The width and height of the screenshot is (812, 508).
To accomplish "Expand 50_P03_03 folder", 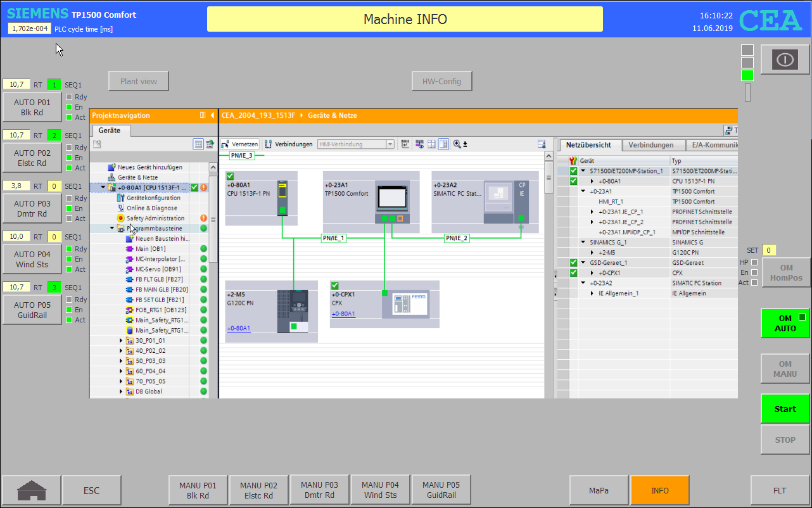I will pyautogui.click(x=121, y=360).
